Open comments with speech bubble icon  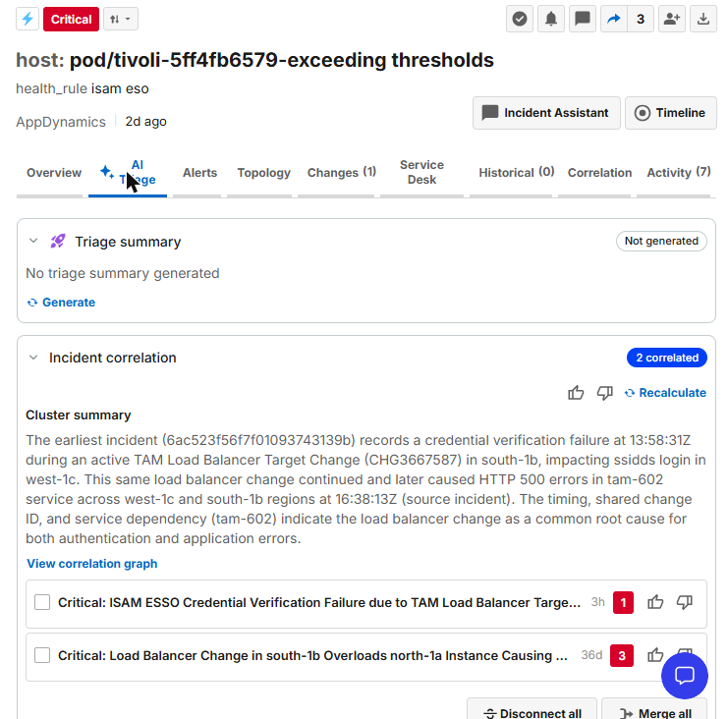pyautogui.click(x=583, y=19)
